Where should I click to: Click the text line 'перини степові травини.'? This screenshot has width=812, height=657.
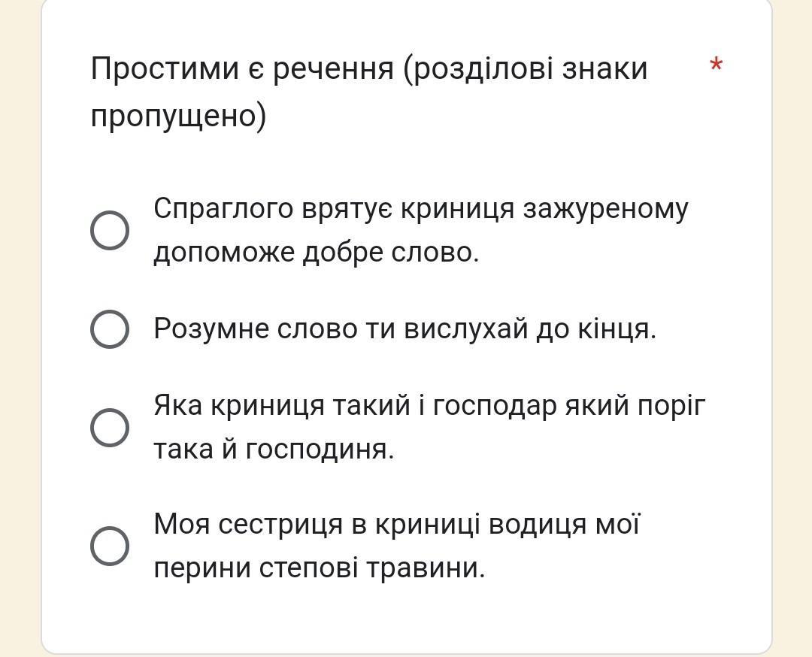click(320, 568)
